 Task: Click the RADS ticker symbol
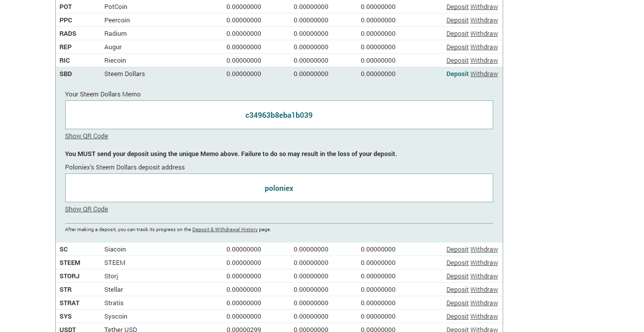[68, 34]
